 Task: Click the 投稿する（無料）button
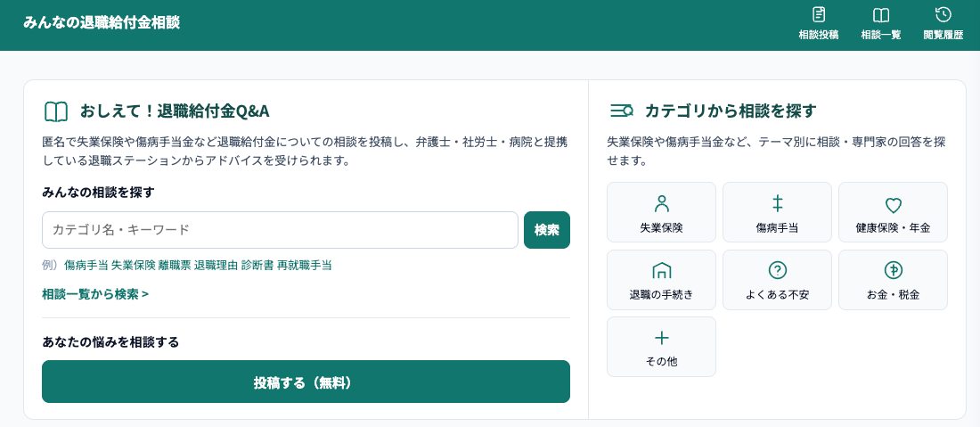pyautogui.click(x=306, y=382)
